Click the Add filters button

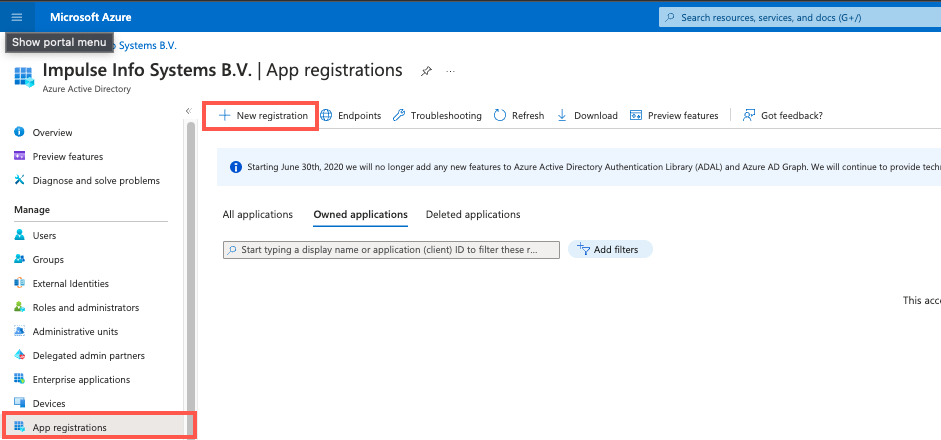pos(610,249)
